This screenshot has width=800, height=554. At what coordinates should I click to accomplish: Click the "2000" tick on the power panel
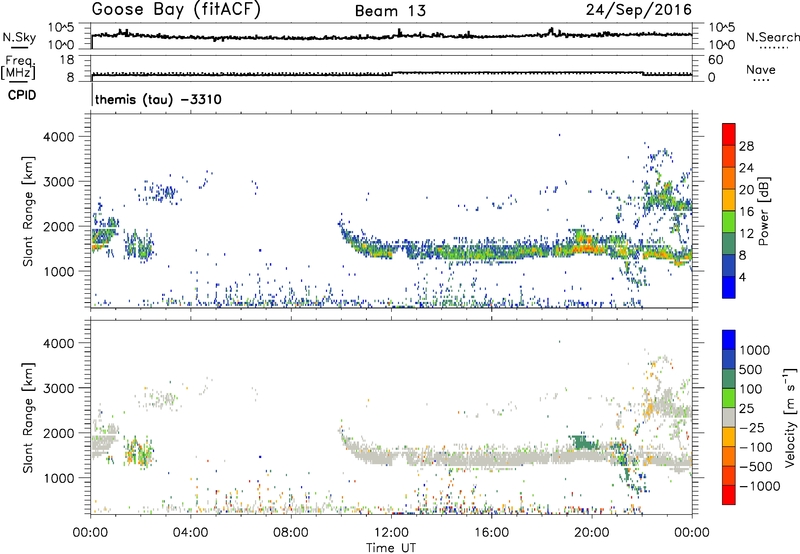click(x=61, y=226)
